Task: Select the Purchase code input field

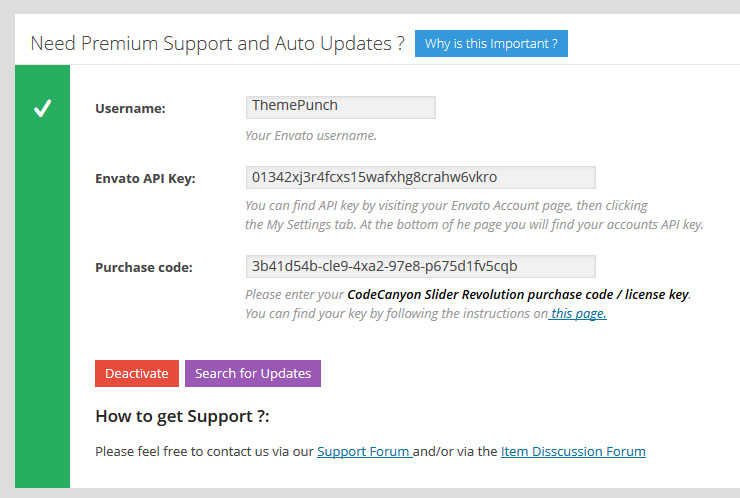Action: point(420,266)
